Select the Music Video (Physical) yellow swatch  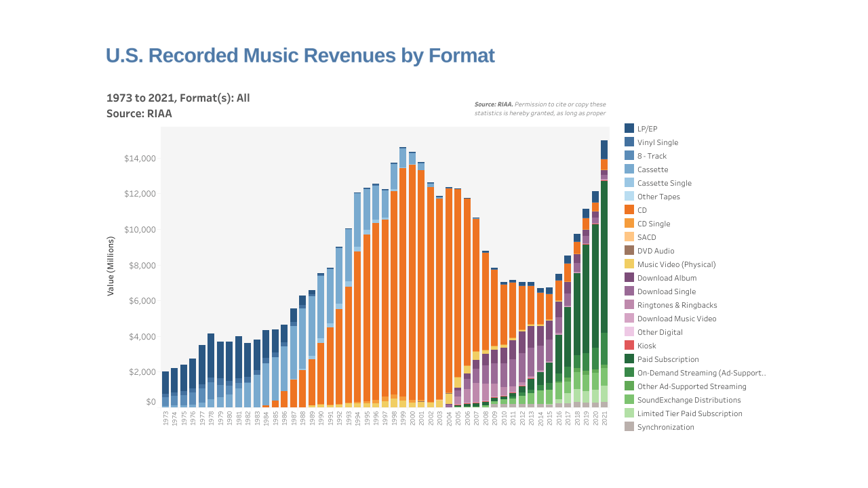pyautogui.click(x=629, y=264)
